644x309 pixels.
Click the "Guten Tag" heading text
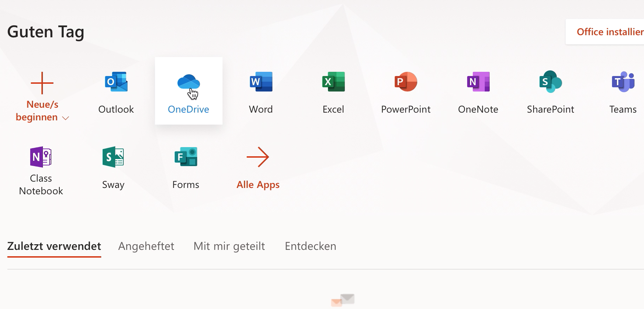point(46,32)
